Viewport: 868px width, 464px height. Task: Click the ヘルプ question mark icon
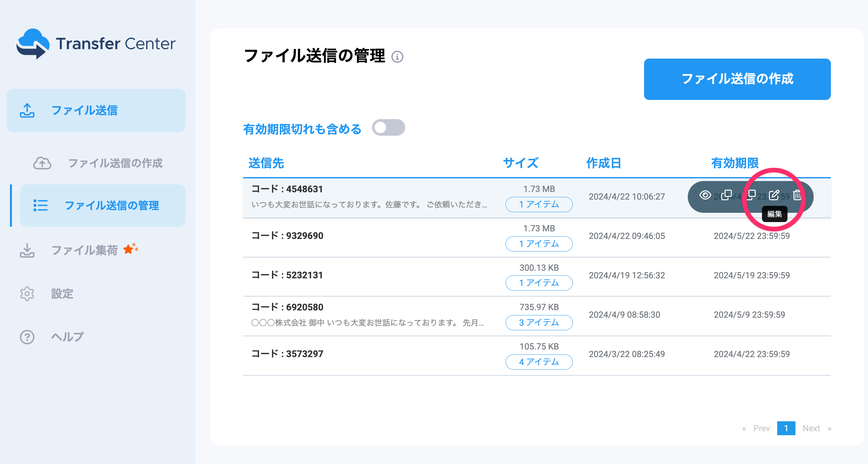(x=27, y=337)
